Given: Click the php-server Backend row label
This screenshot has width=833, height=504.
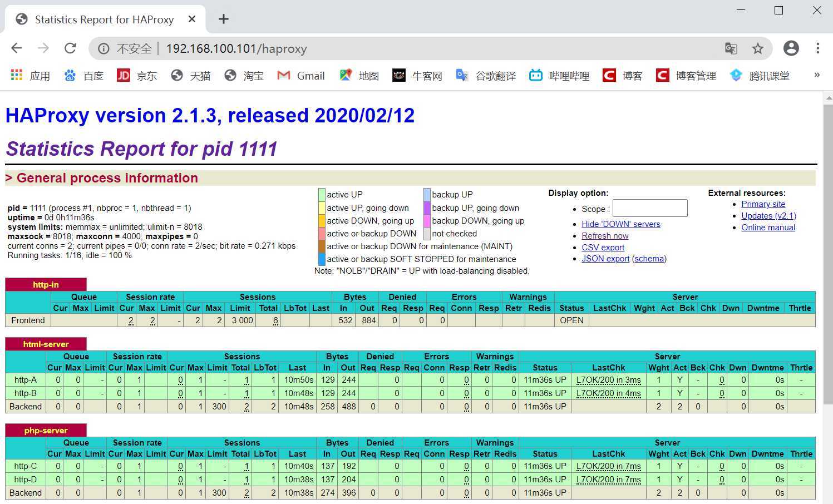Looking at the screenshot, I should pyautogui.click(x=26, y=493).
